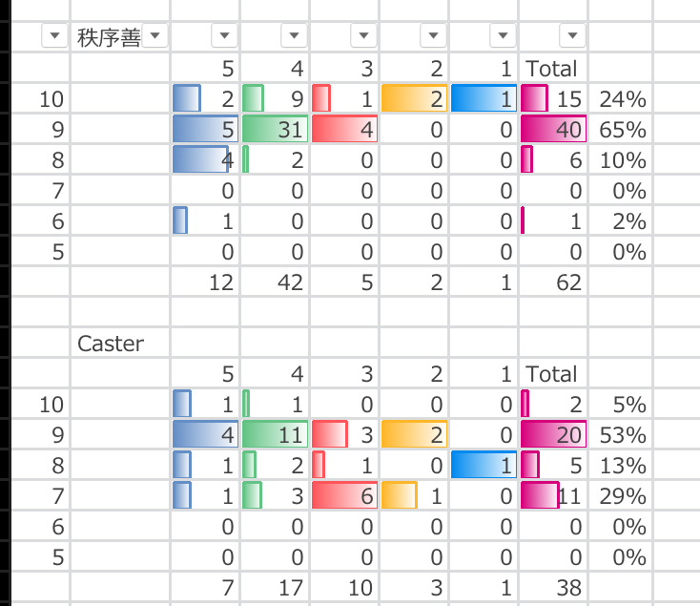
Task: Open the filter dropdown in the 秩序善 column
Action: click(x=155, y=36)
